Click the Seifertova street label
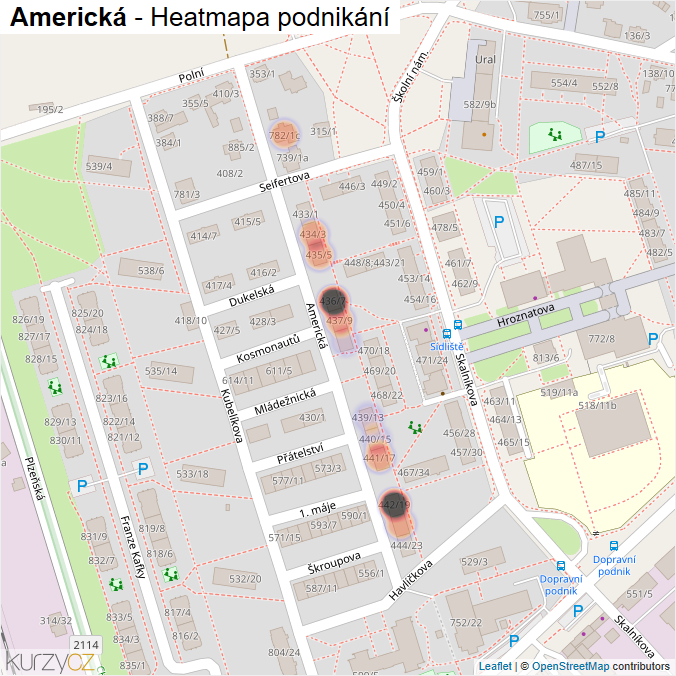 coord(284,182)
